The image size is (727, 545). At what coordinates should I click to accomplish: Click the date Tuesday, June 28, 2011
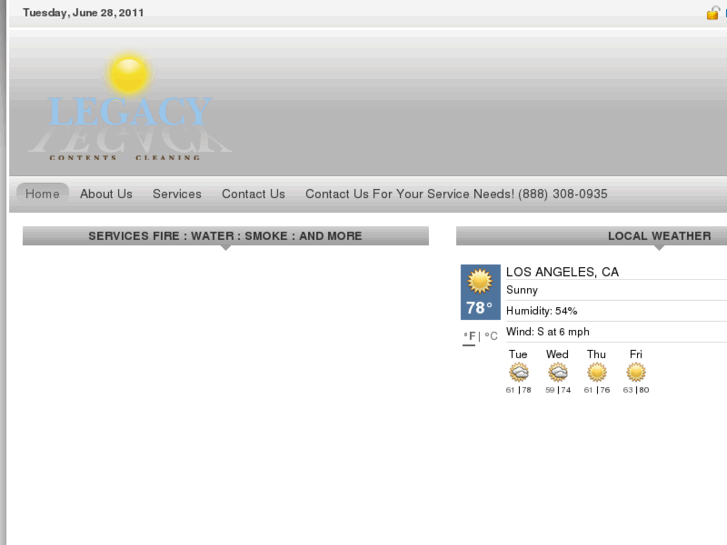tap(83, 13)
